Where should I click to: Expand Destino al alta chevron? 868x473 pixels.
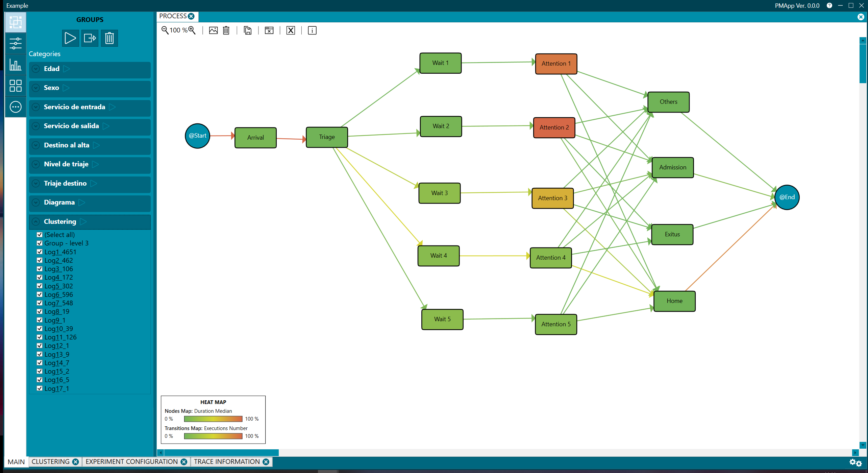click(x=36, y=145)
